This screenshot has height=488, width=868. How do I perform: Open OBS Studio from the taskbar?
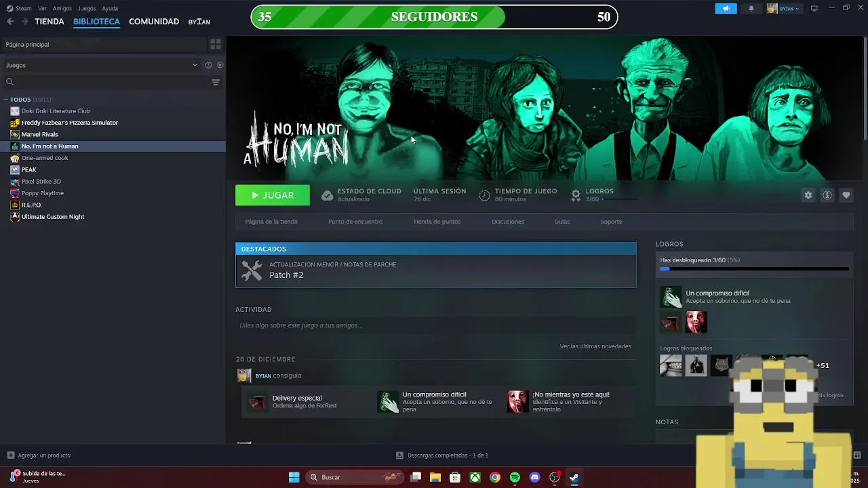555,477
